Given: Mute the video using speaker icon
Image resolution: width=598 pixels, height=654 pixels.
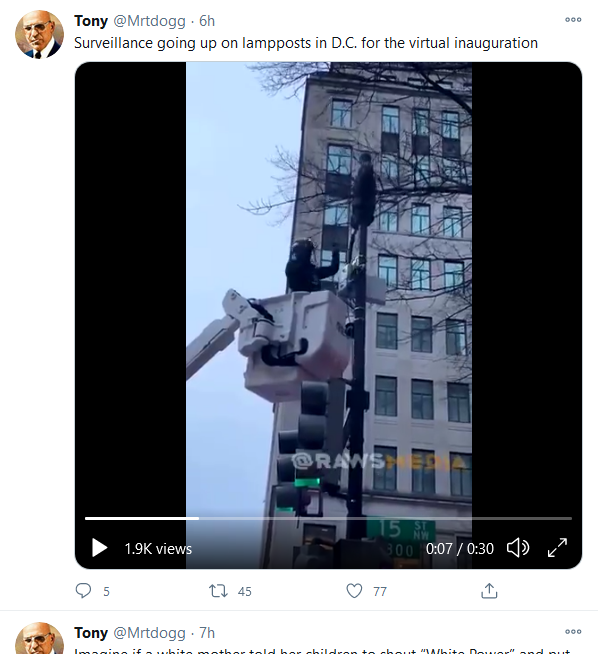Looking at the screenshot, I should [x=518, y=548].
